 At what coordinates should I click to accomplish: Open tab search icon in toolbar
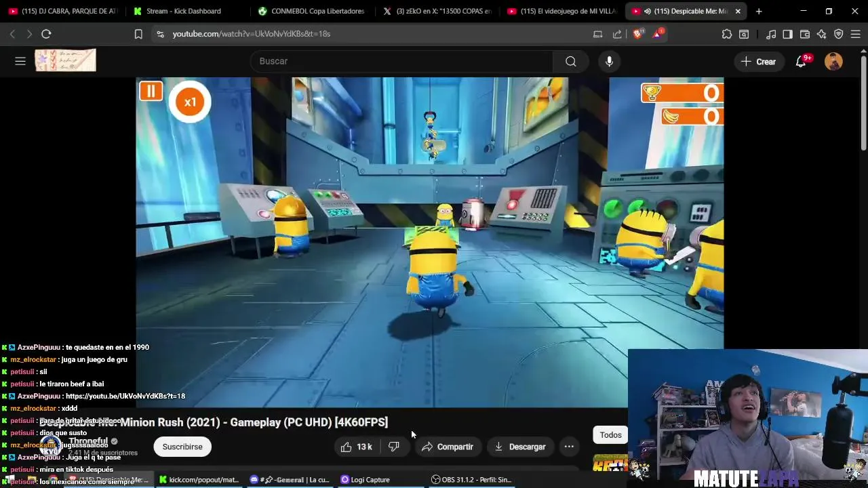[744, 34]
